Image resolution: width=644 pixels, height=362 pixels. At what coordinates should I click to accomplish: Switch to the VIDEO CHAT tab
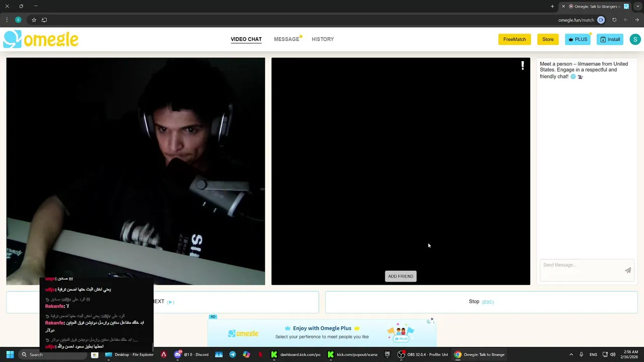pos(246,39)
